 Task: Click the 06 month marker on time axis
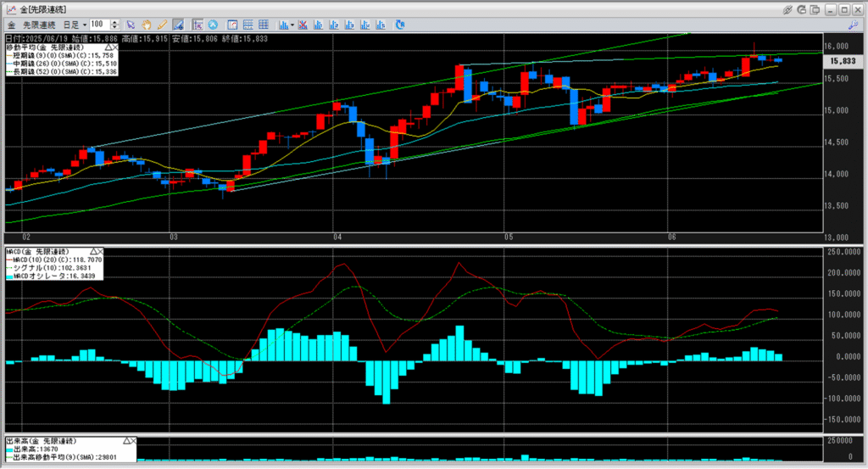click(x=672, y=237)
